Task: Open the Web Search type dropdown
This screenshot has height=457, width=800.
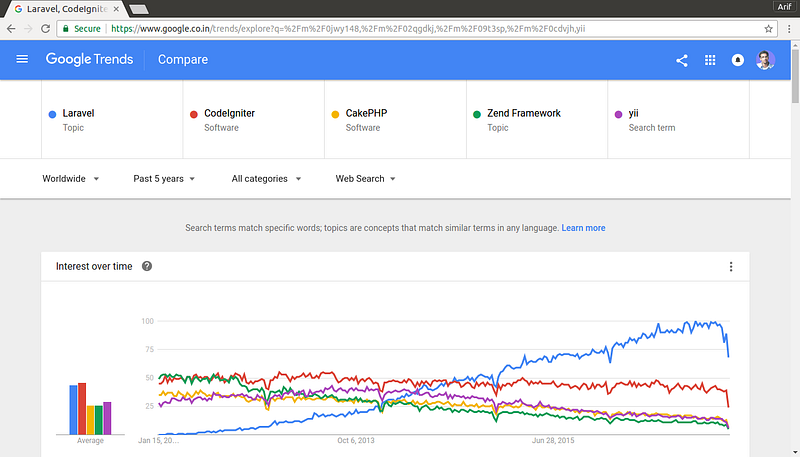Action: point(365,179)
